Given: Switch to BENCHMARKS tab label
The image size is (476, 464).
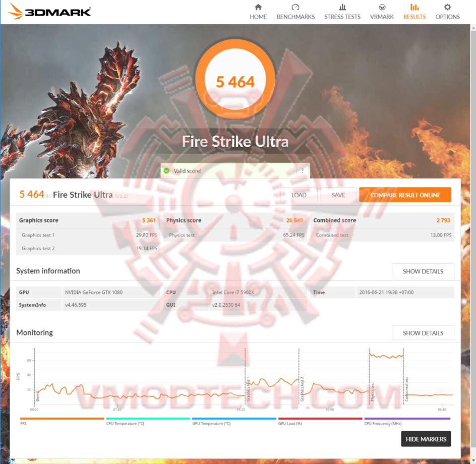Looking at the screenshot, I should point(295,17).
